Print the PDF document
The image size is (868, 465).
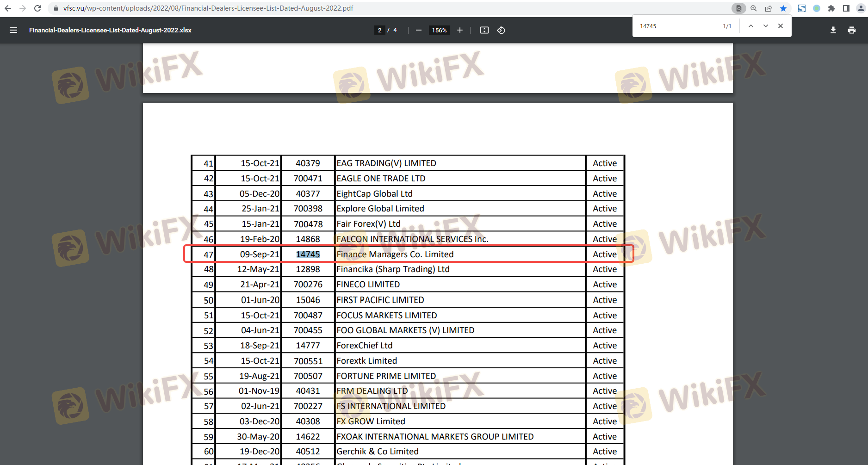click(x=851, y=30)
